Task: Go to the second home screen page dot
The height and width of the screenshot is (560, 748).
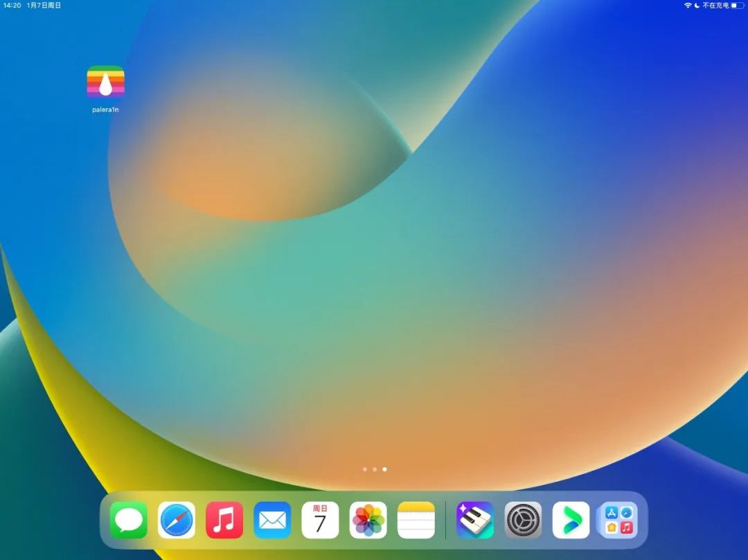Action: (375, 469)
